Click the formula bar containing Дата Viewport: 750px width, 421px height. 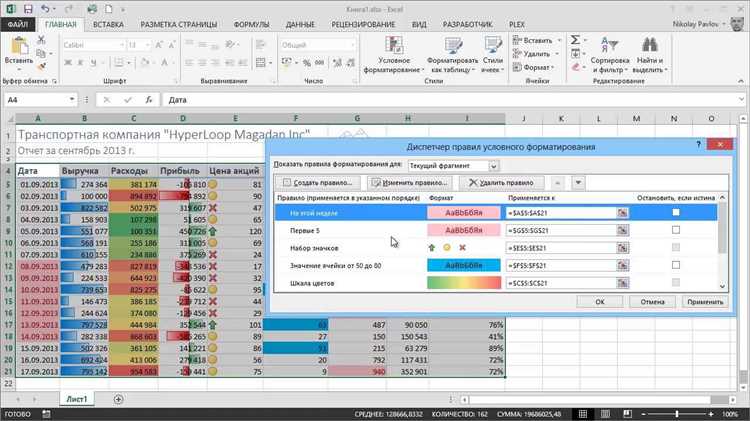tap(452, 100)
